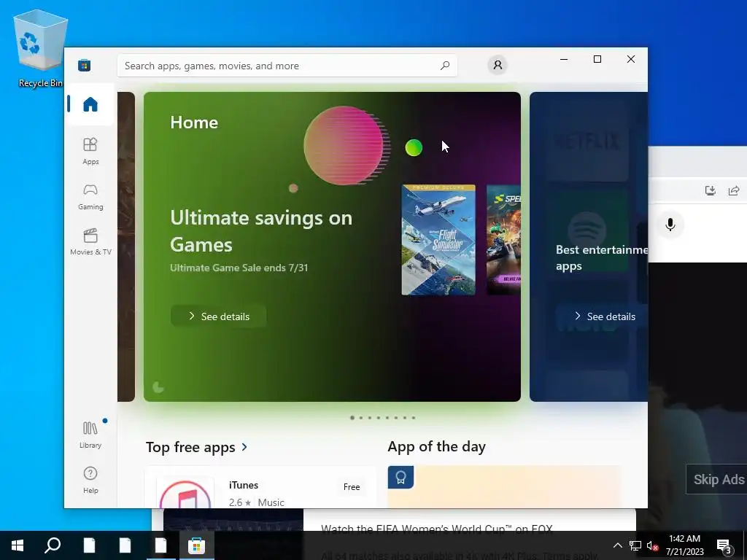Click the Ultimate savings on Games headline
The height and width of the screenshot is (560, 747).
point(261,231)
